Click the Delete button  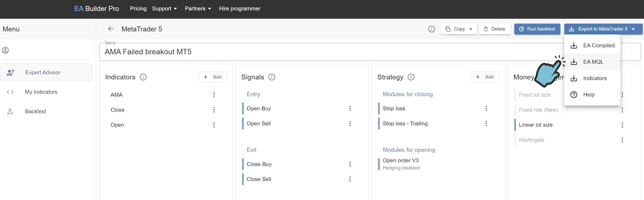(x=495, y=29)
